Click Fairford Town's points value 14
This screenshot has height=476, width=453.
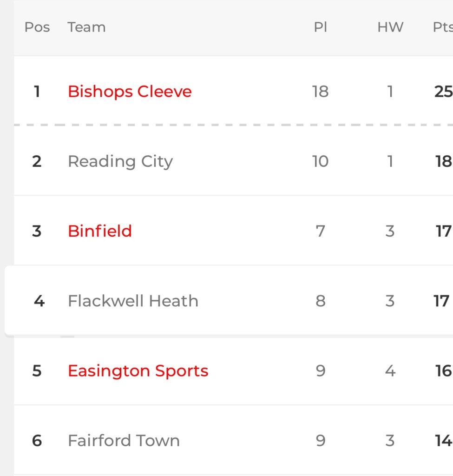443,440
